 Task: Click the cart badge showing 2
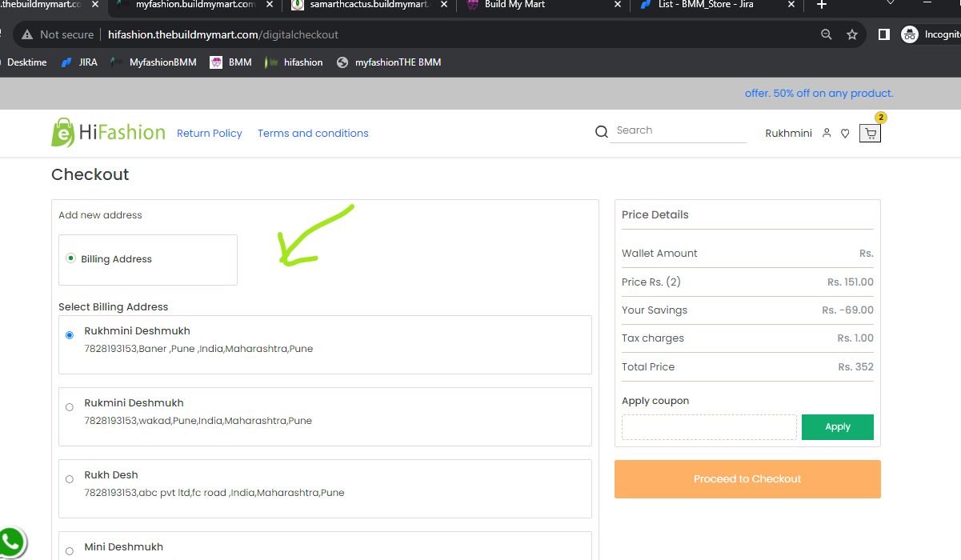881,118
